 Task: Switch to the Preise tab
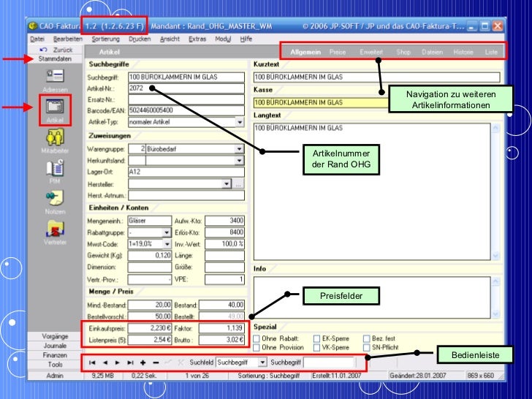(x=338, y=52)
